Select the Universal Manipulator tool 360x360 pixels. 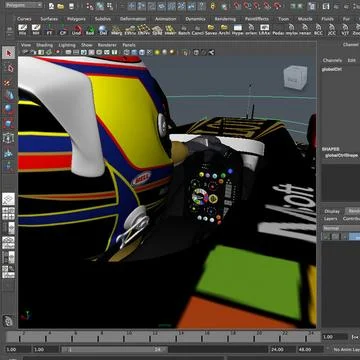(9, 138)
